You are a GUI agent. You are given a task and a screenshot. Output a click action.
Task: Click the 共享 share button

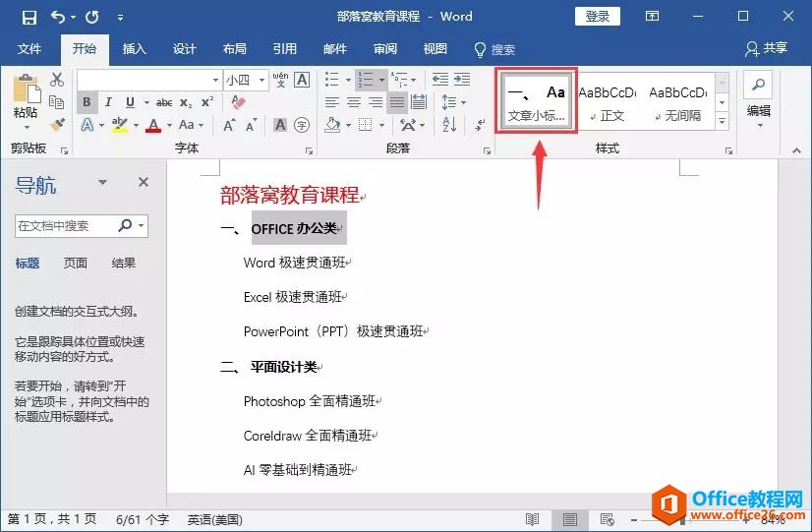[767, 49]
